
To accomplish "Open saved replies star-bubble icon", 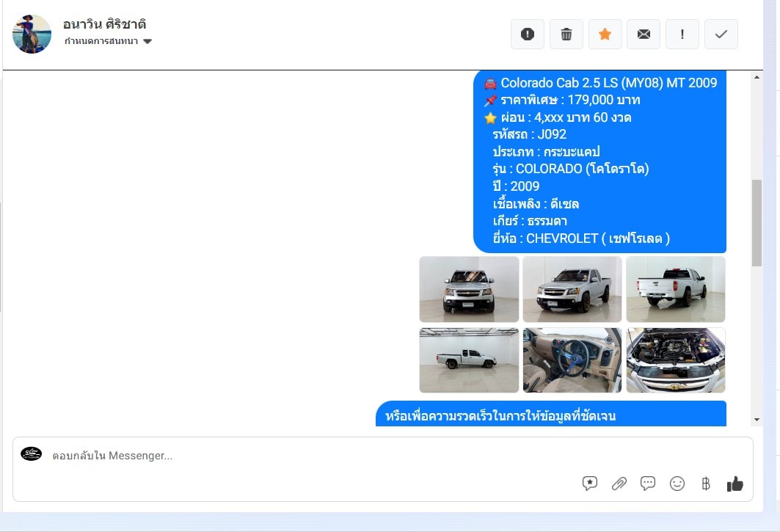I will tap(589, 484).
